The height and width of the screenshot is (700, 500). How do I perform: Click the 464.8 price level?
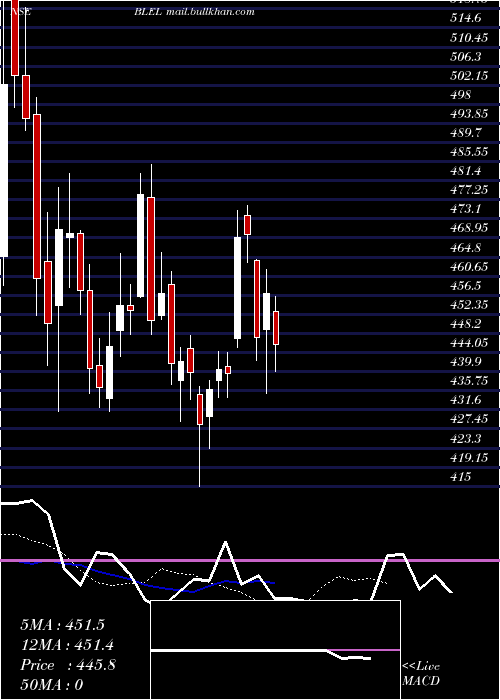(x=466, y=247)
